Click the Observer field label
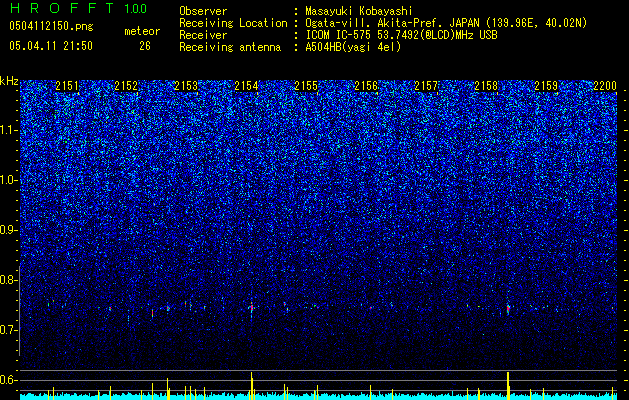Viewport: 629px width, 400px height. point(203,11)
